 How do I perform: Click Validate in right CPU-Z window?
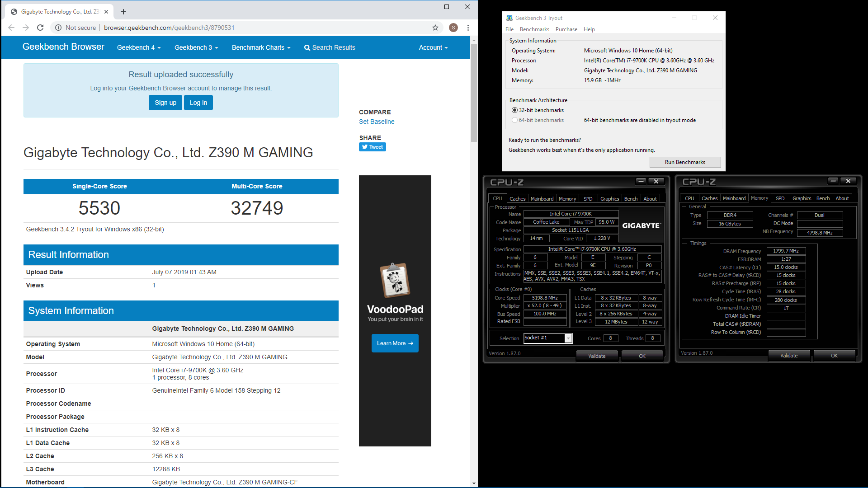[x=789, y=356]
